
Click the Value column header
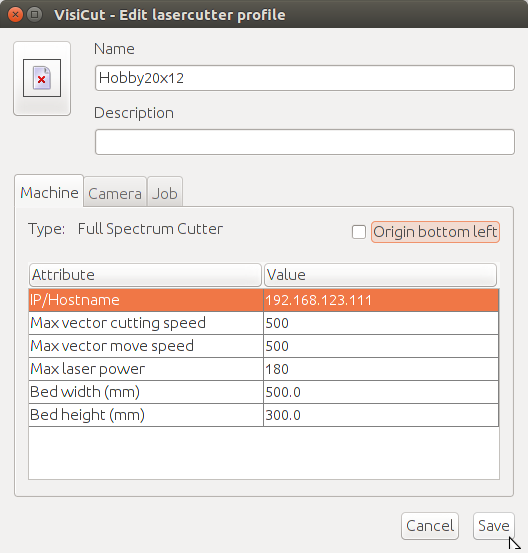tap(380, 275)
